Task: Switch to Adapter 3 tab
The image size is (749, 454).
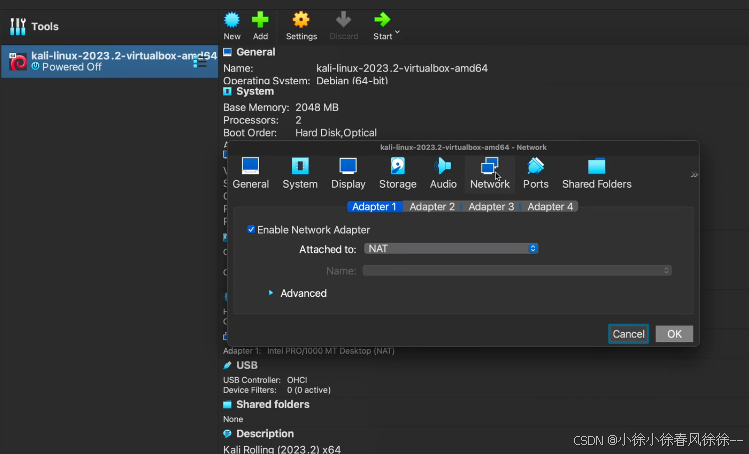Action: pos(491,206)
